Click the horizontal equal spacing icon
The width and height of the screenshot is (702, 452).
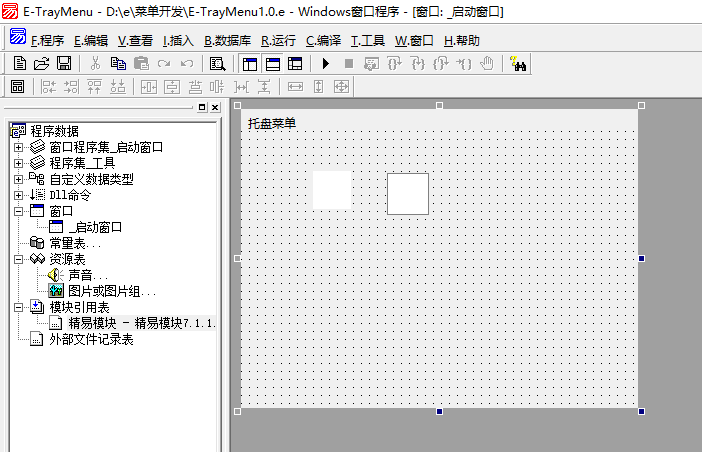[241, 86]
